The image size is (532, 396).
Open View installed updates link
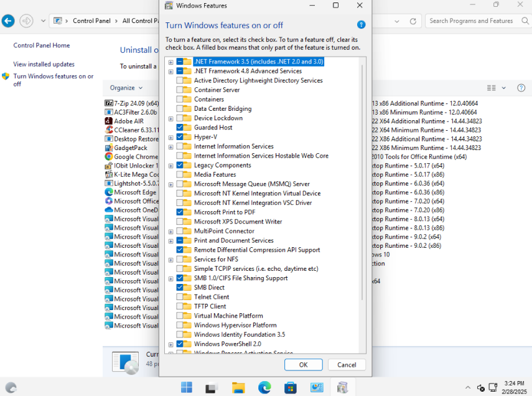pos(44,64)
